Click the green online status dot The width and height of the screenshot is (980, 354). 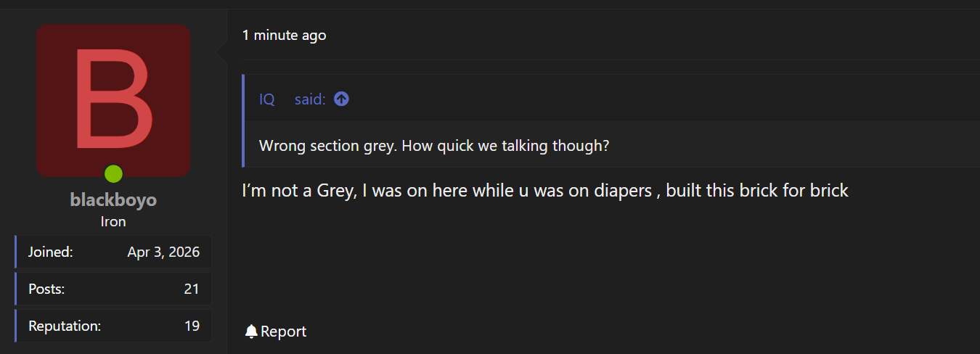pos(113,174)
